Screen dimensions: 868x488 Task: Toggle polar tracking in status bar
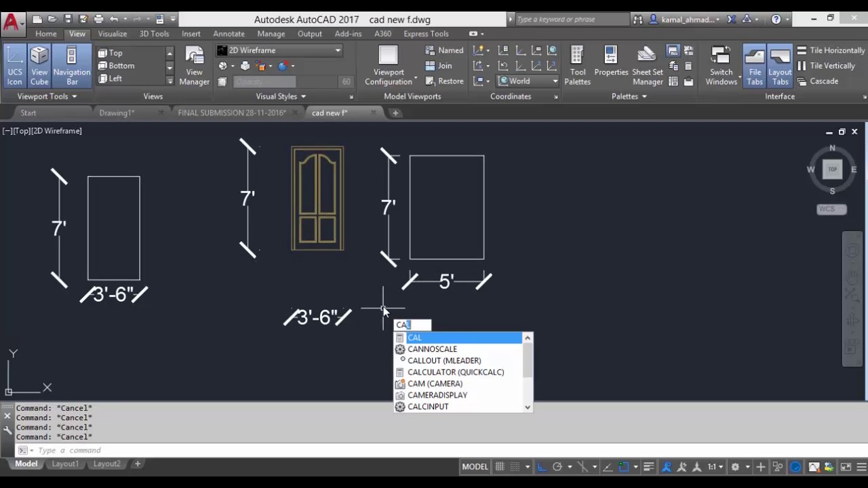pyautogui.click(x=557, y=466)
